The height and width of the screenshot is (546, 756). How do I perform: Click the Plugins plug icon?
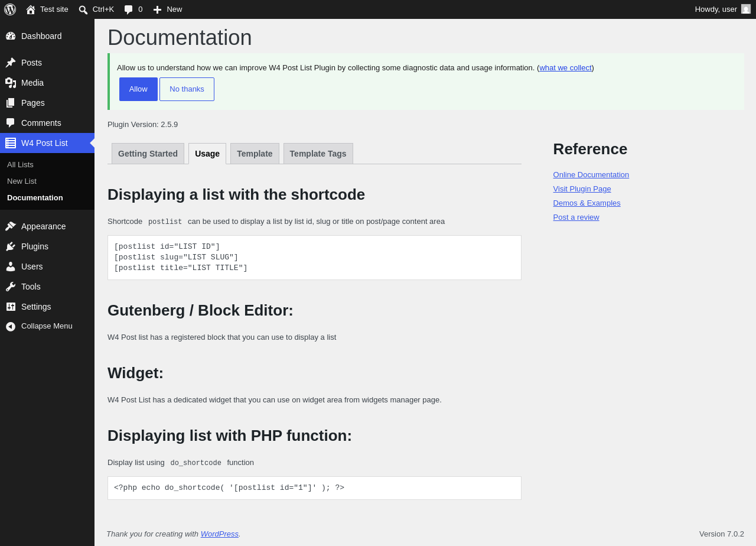click(11, 246)
